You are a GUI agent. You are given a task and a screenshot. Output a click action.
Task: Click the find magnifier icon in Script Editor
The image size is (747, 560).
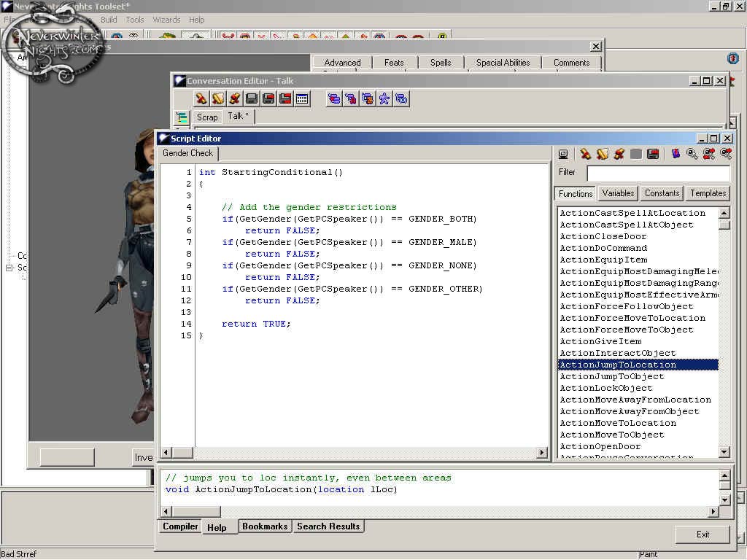point(692,154)
